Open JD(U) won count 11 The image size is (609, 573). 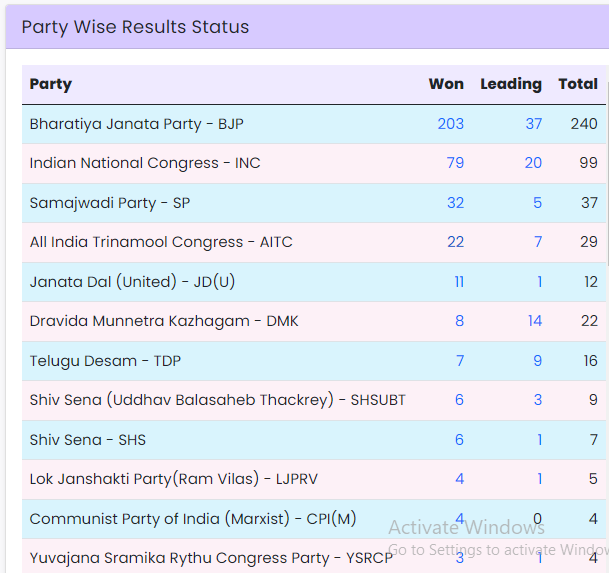459,282
